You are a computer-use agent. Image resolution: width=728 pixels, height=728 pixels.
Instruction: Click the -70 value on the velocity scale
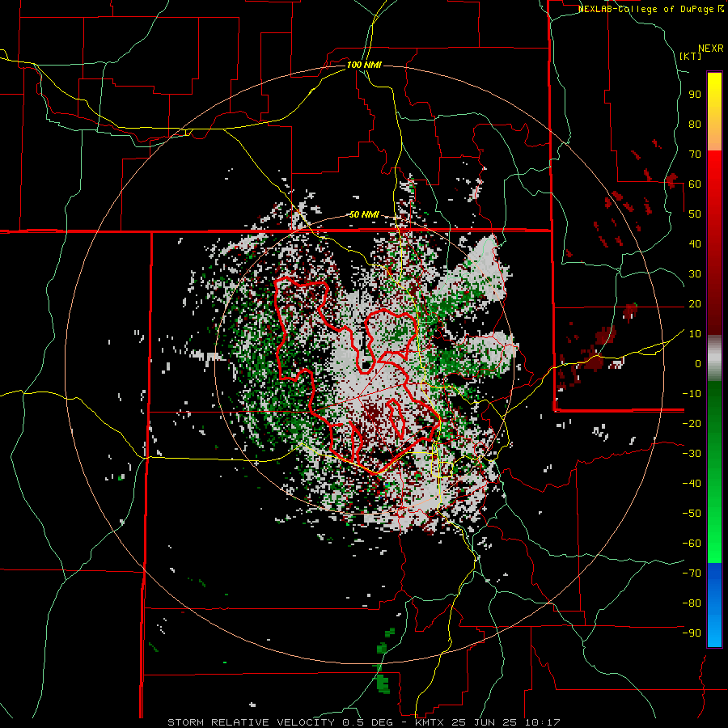tap(692, 574)
